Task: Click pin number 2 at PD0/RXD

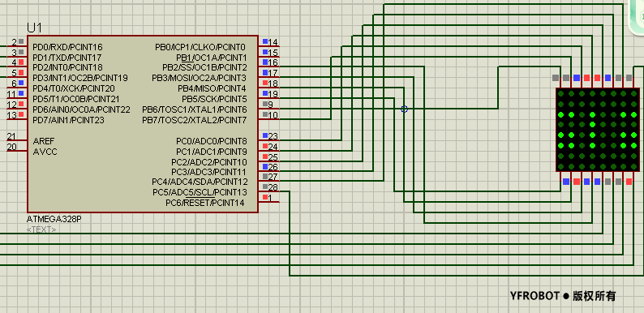Action: coord(15,42)
